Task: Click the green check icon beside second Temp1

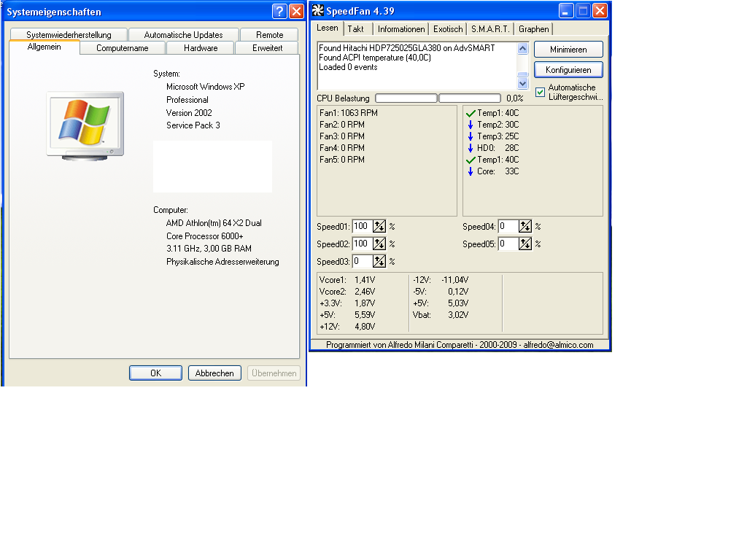Action: tap(471, 160)
